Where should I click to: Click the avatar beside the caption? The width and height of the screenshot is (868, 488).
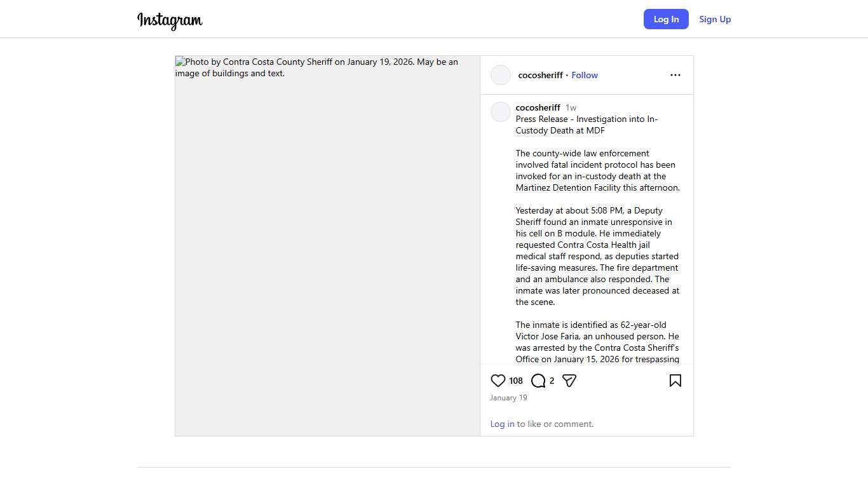(x=501, y=112)
